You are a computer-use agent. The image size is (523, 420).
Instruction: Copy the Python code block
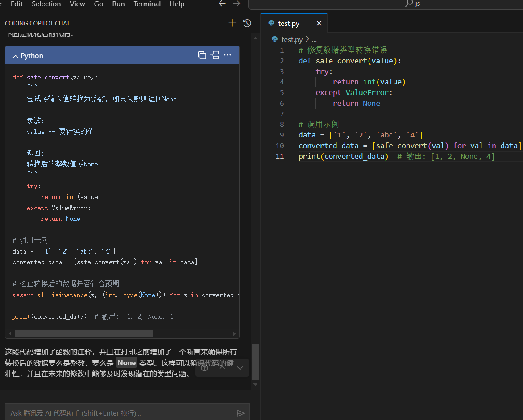[x=202, y=55]
